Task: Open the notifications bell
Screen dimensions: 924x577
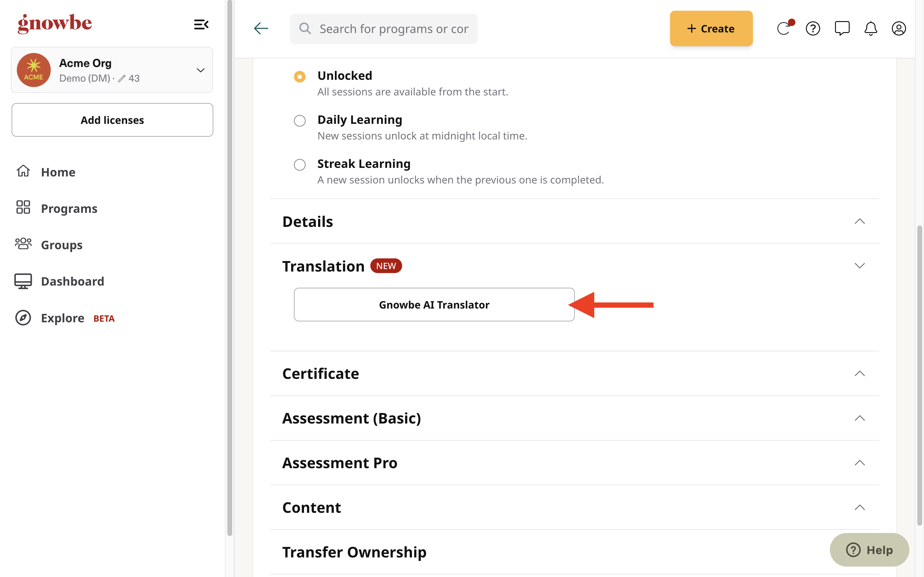Action: tap(871, 28)
